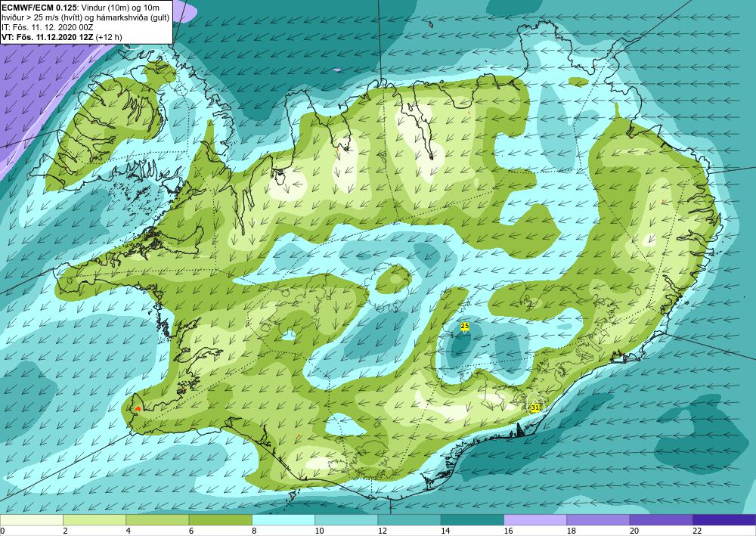Click the dark teal 14–16 m/s legend swatch

coord(472,519)
